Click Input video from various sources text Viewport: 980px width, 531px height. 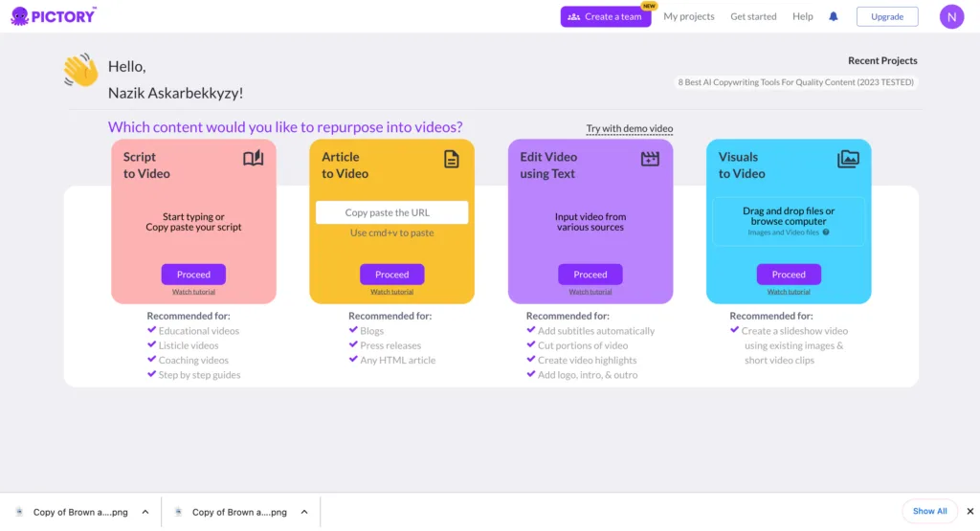(x=590, y=222)
